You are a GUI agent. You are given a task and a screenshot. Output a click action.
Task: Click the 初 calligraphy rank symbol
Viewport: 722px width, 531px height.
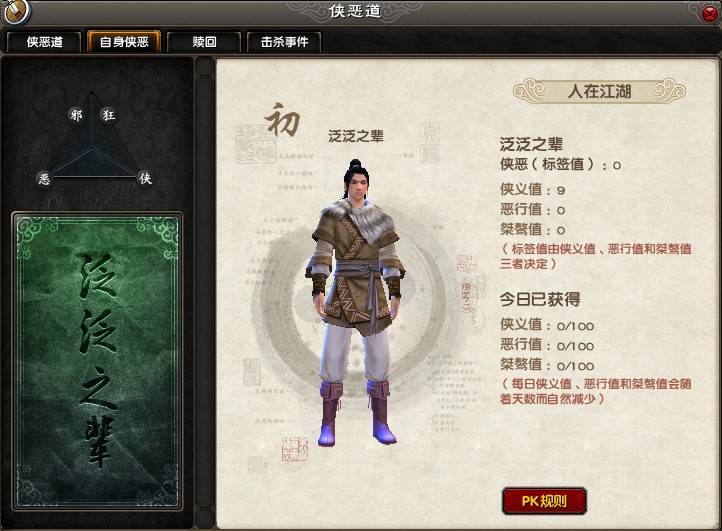[282, 120]
